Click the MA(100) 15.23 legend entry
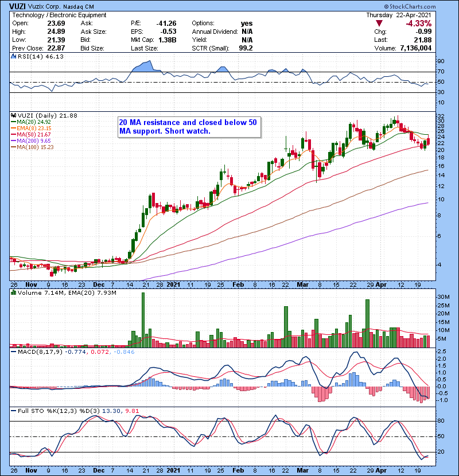The image size is (459, 476). [32, 147]
